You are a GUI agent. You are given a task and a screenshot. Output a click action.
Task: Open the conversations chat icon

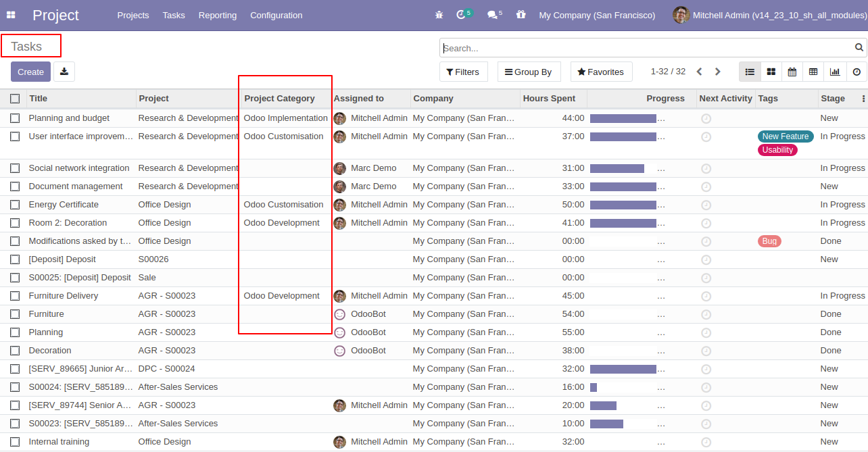point(492,15)
